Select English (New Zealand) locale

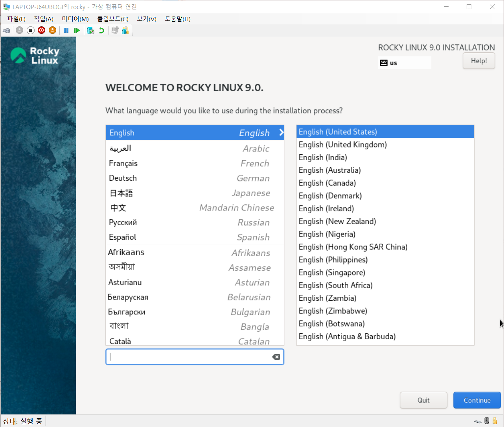pos(385,221)
